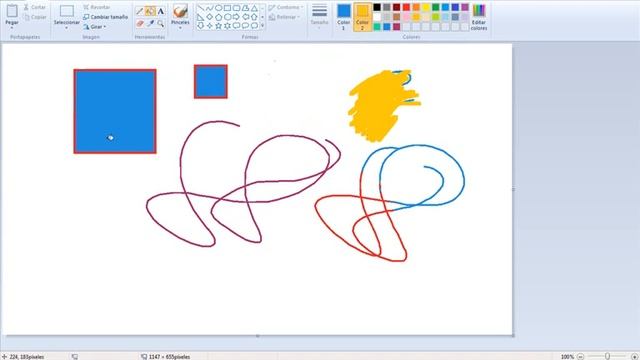The height and width of the screenshot is (360, 640).
Task: Choose the four-point star shape
Action: click(x=209, y=26)
